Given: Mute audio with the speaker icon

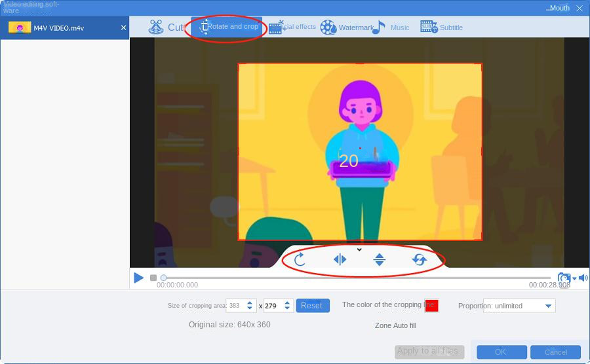Looking at the screenshot, I should click(x=583, y=278).
